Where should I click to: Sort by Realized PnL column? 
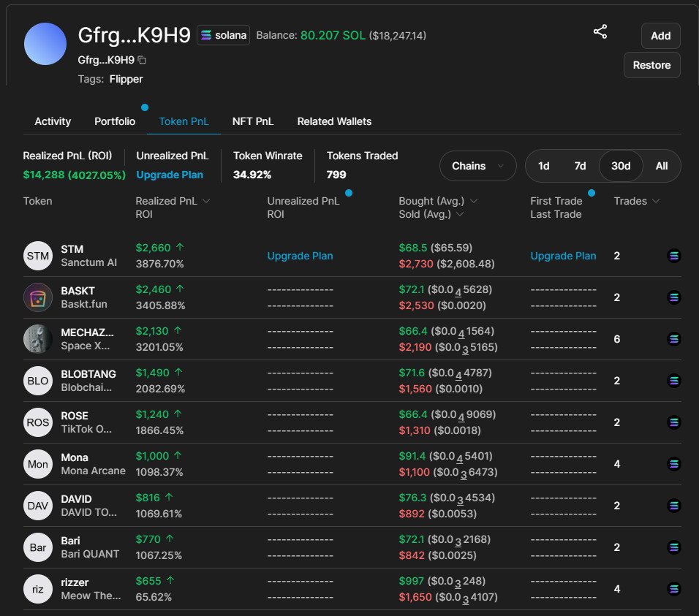tap(173, 201)
